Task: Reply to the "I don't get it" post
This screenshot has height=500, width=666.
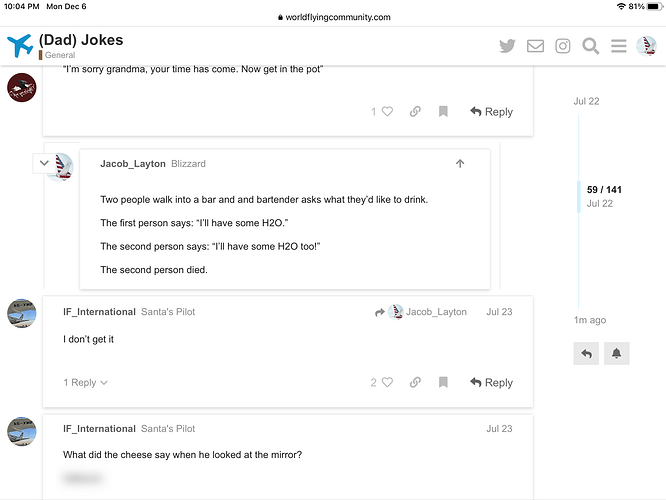Action: pyautogui.click(x=491, y=382)
